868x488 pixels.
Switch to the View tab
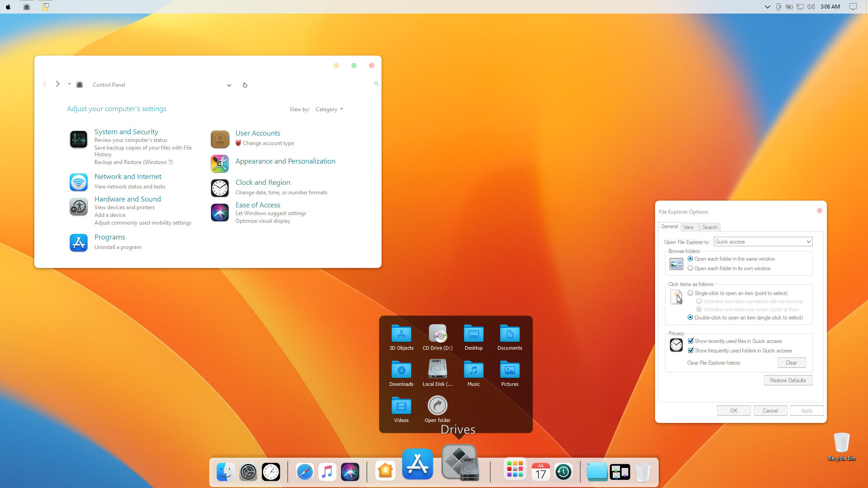(x=689, y=227)
